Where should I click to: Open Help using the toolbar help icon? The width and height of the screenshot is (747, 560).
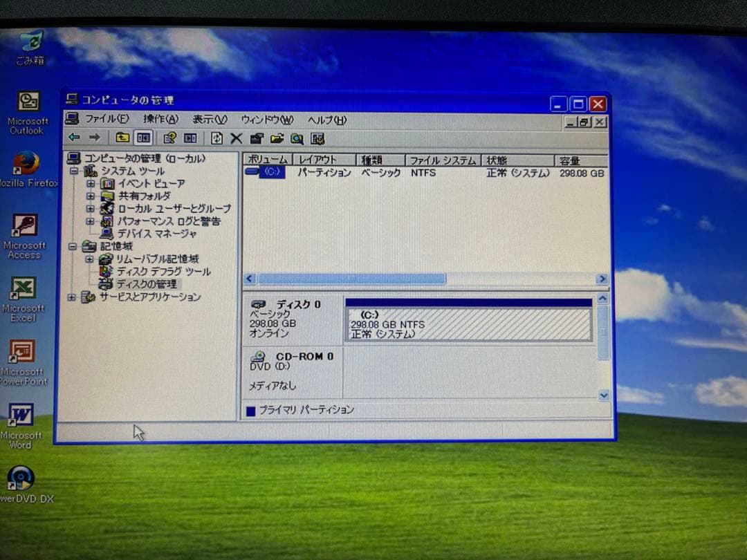[x=317, y=138]
